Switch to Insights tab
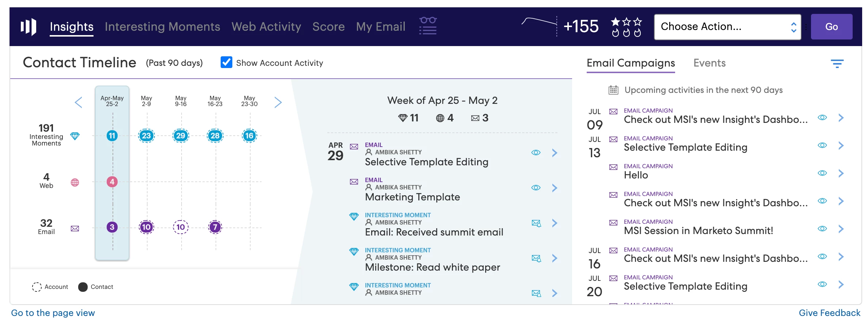 [72, 27]
